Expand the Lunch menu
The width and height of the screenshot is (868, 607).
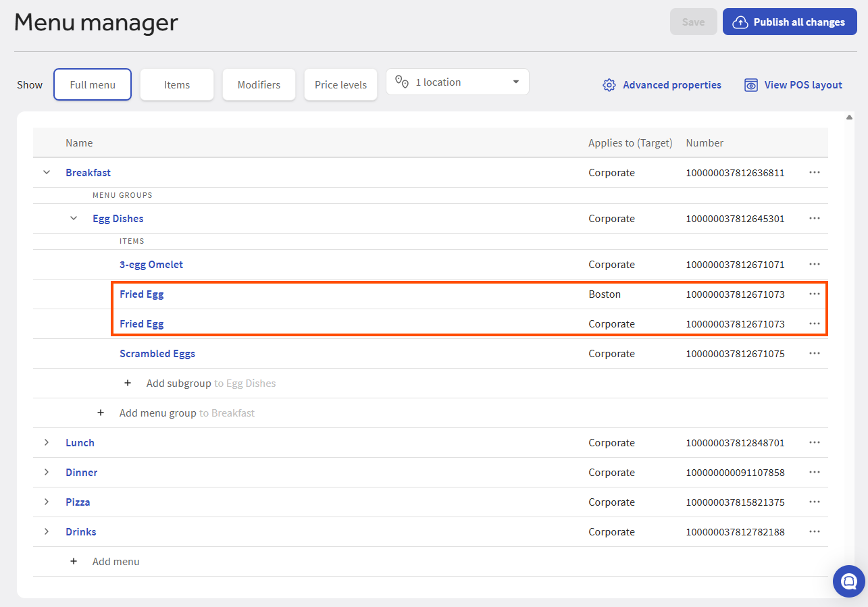coord(47,442)
